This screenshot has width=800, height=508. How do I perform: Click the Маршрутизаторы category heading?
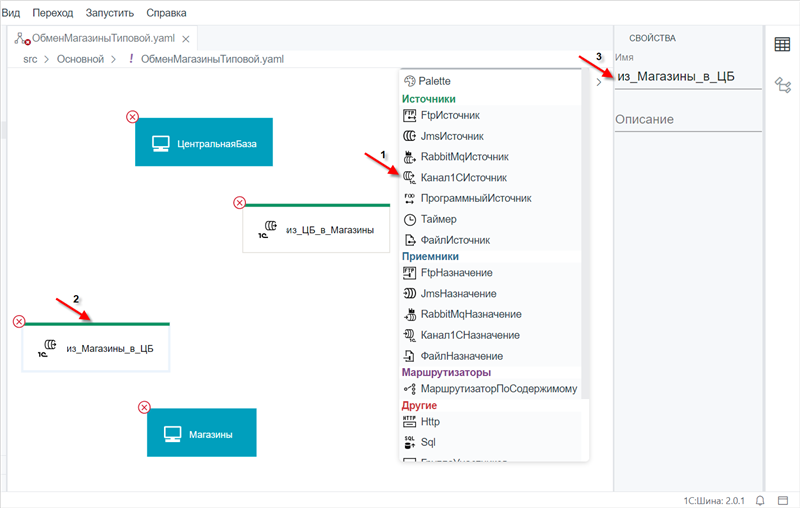coord(446,372)
